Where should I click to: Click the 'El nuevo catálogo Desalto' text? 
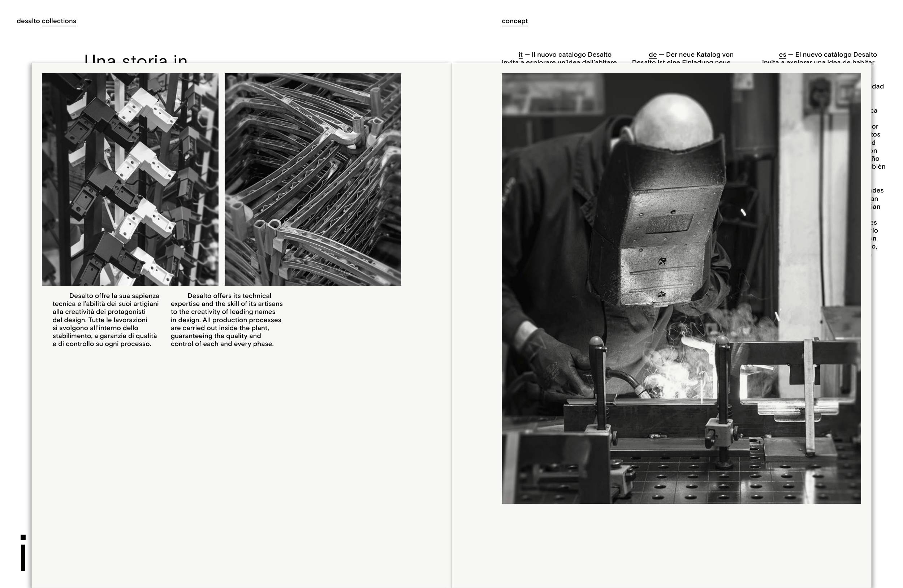pyautogui.click(x=835, y=55)
